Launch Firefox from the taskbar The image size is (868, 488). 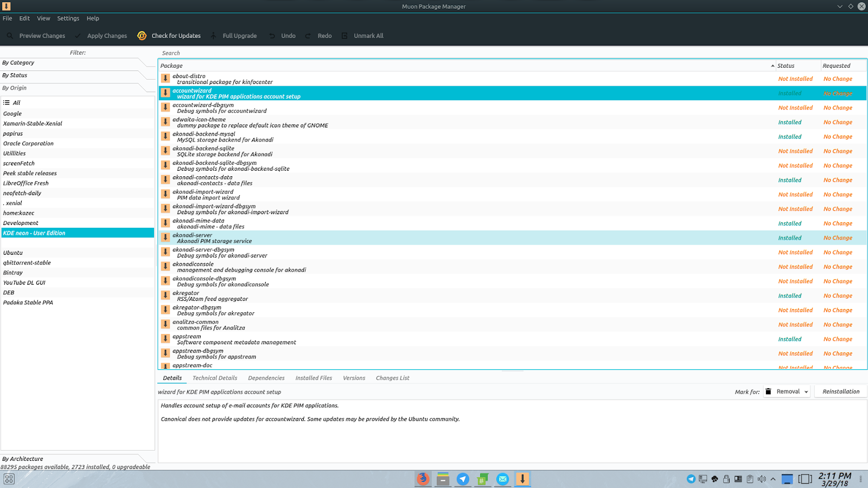pyautogui.click(x=423, y=479)
